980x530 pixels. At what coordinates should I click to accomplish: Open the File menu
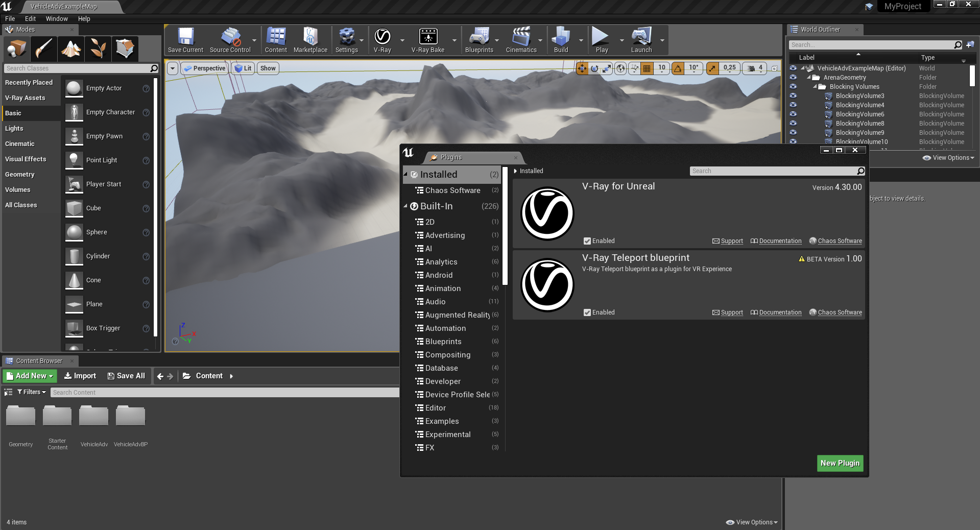[x=10, y=19]
